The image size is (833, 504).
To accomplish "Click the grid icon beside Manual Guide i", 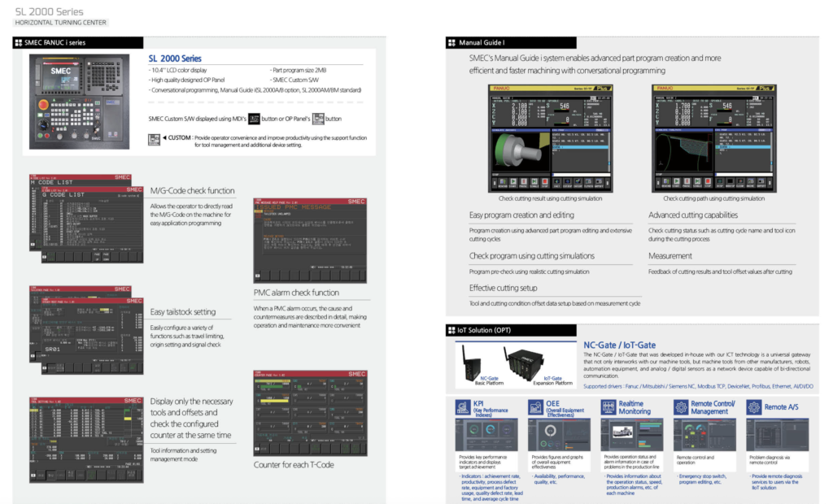I will [x=452, y=42].
